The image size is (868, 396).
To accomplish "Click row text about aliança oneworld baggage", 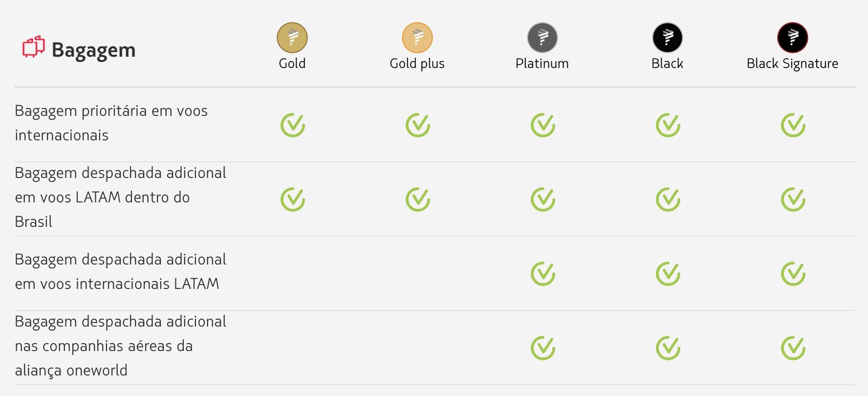I will pos(120,346).
